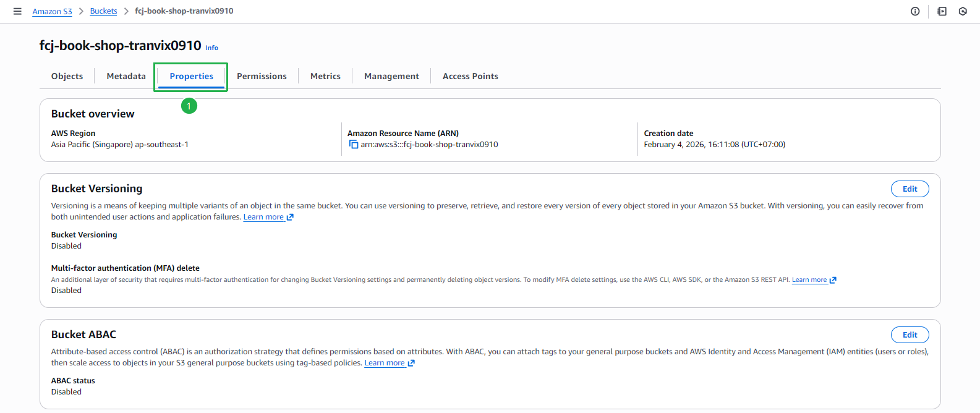Click the Bucket Versioning section heading
The height and width of the screenshot is (413, 980).
pyautogui.click(x=97, y=189)
